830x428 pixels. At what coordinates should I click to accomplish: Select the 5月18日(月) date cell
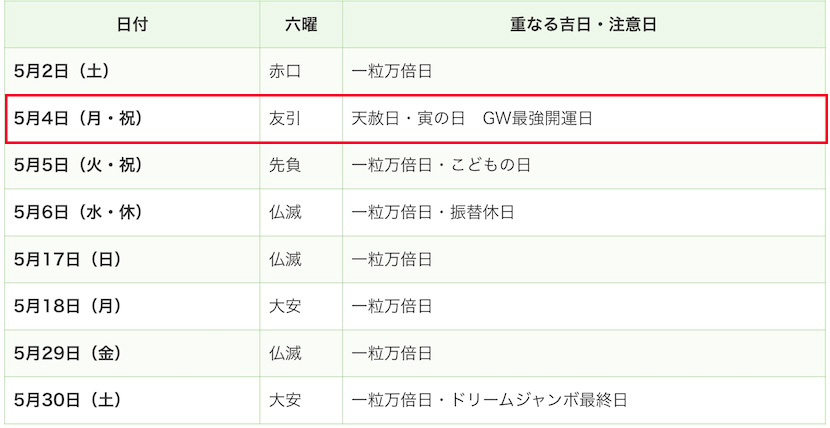(x=132, y=306)
